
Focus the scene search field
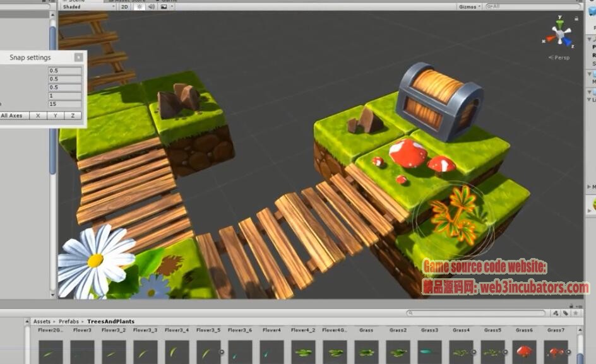tap(533, 6)
